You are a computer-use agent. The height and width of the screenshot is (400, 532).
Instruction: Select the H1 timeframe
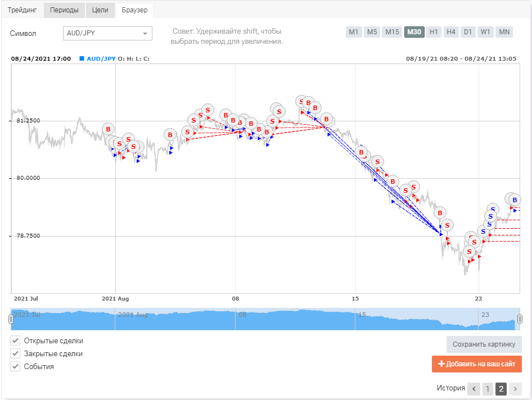pyautogui.click(x=434, y=32)
